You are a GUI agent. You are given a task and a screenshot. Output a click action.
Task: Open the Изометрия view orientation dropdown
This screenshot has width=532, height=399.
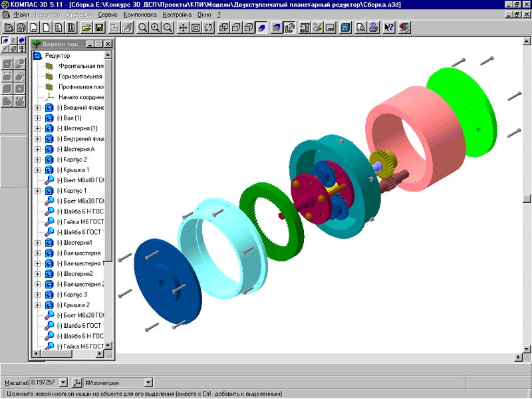coord(148,382)
